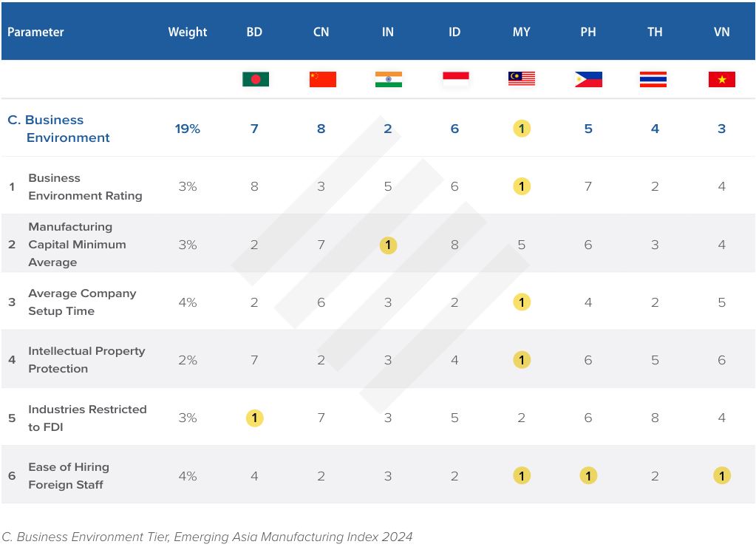This screenshot has width=756, height=547.
Task: Click the 19% weight value
Action: point(188,129)
